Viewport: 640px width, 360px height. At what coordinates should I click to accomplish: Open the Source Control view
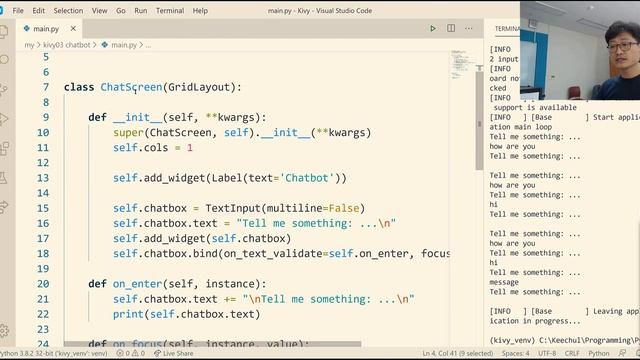(x=3, y=89)
